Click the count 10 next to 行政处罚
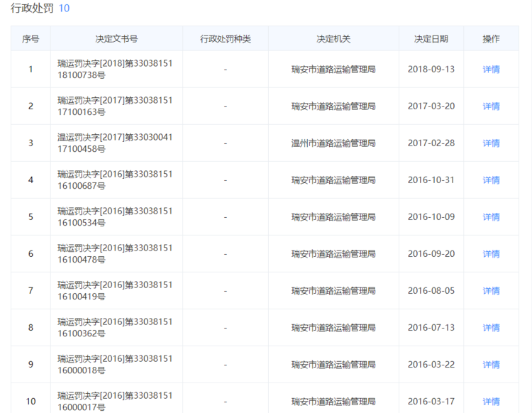 (64, 8)
